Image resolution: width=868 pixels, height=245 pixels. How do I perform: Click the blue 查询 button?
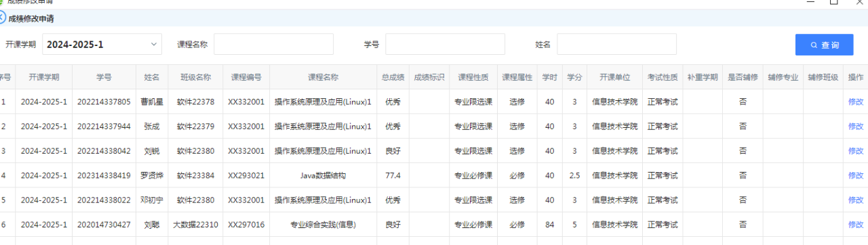(x=825, y=45)
